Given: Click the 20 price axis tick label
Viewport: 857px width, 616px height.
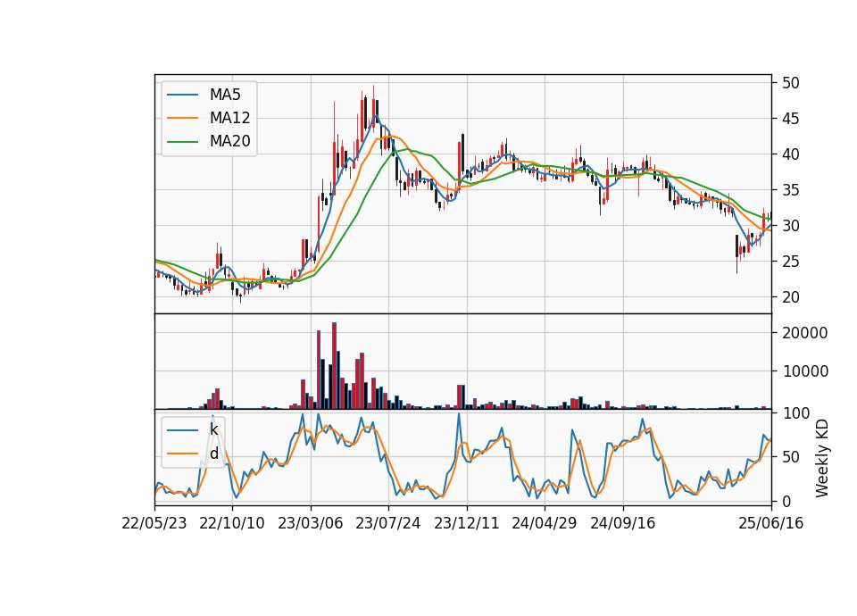Looking at the screenshot, I should point(791,297).
